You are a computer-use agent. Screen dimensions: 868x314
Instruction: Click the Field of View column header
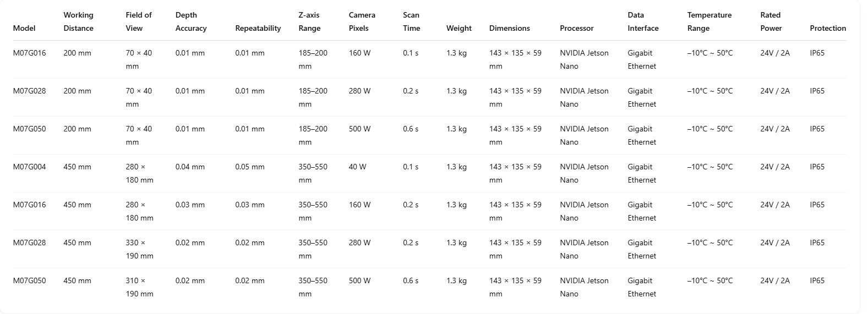coord(139,21)
